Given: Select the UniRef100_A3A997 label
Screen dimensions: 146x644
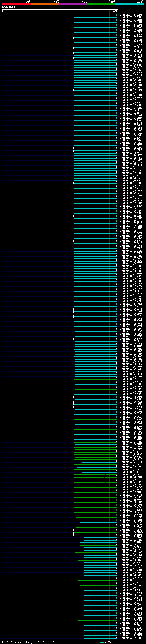Looking at the screenshot, I should coord(131,454).
